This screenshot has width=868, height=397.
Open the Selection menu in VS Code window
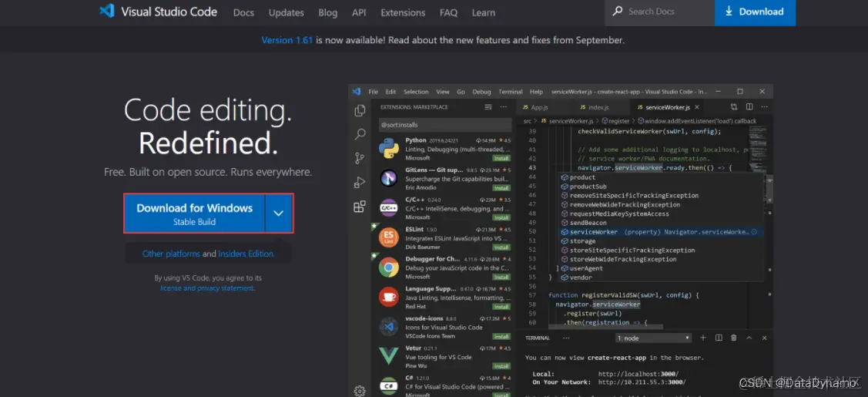click(416, 92)
